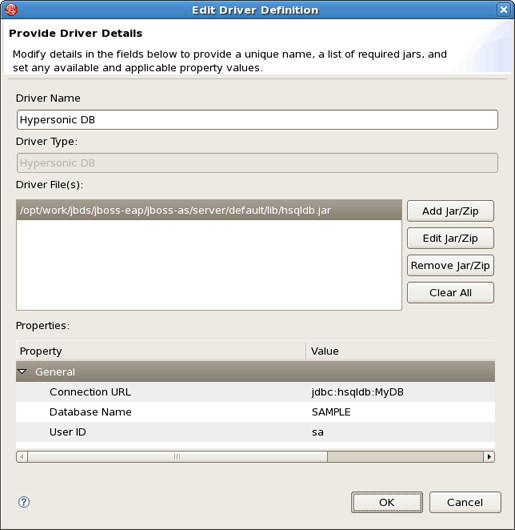Click the Driver Name input field

coord(257,120)
